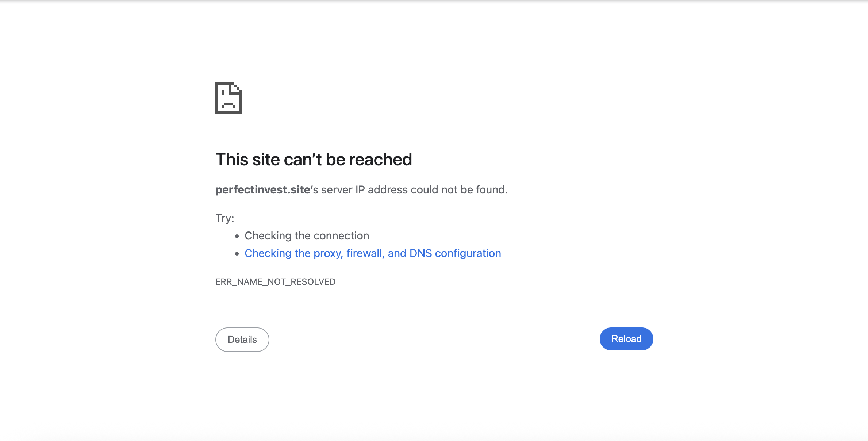Click the ERR_NAME_NOT_RESOLVED error code
868x441 pixels.
pyautogui.click(x=275, y=282)
